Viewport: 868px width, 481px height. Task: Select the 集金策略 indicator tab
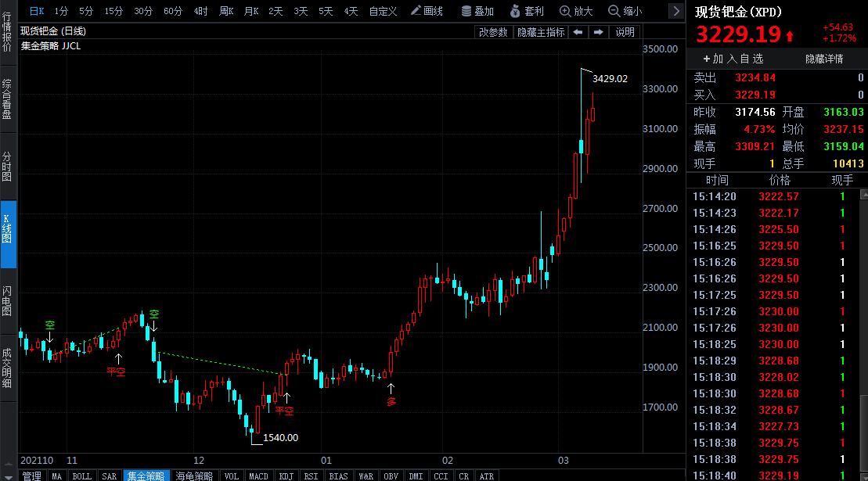click(146, 476)
